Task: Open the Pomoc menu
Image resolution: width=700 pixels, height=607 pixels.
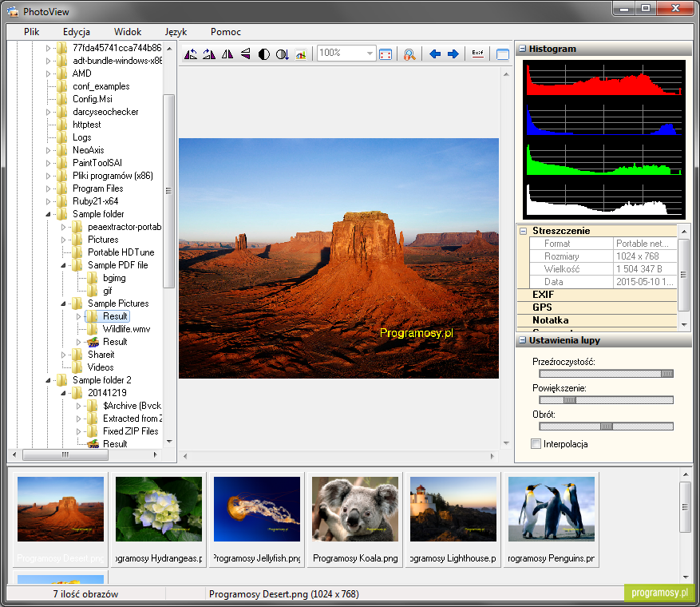Action: coord(226,32)
